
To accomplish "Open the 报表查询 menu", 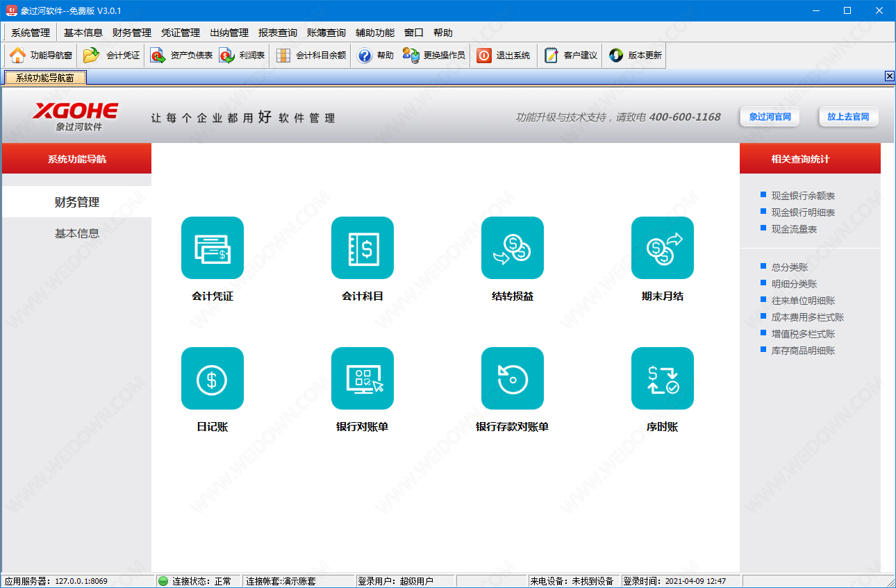I will click(x=278, y=33).
